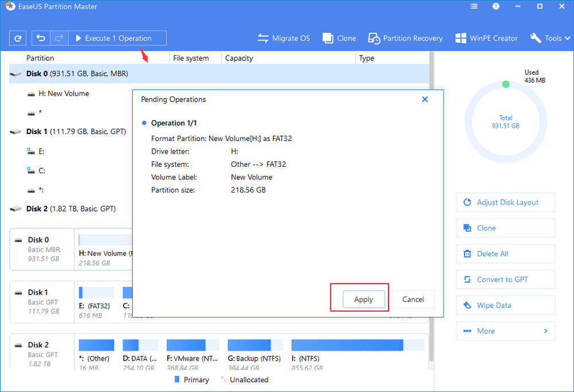Image resolution: width=574 pixels, height=392 pixels.
Task: Redo the undone operation
Action: [x=60, y=38]
